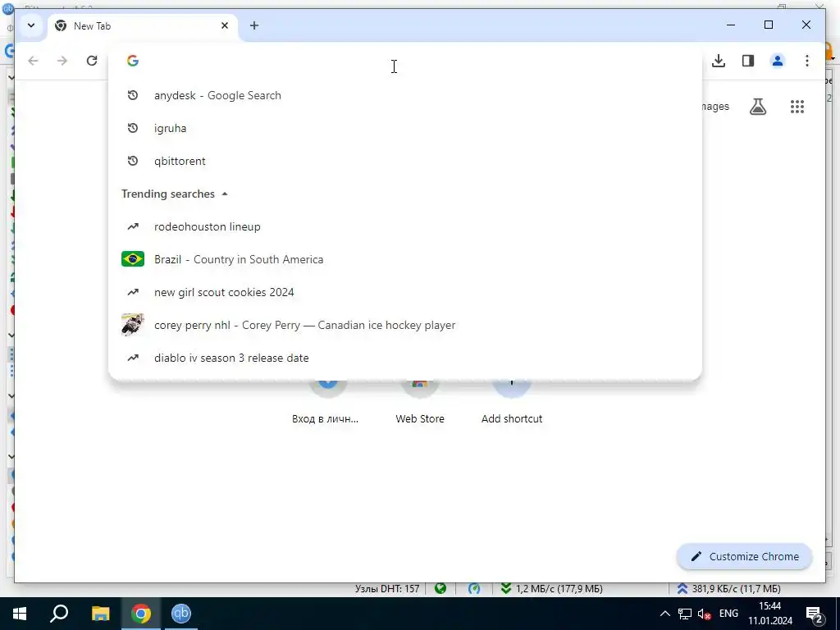
Task: Reload the page with the refresh icon
Action: click(x=92, y=61)
